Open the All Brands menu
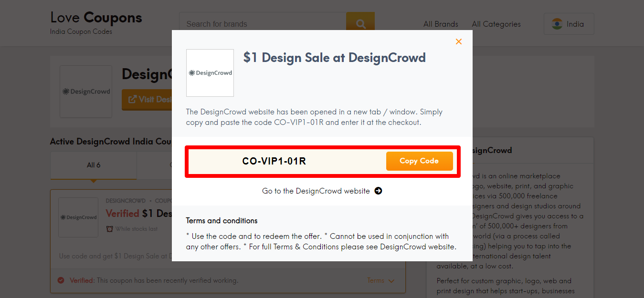Image resolution: width=644 pixels, height=298 pixels. (441, 24)
